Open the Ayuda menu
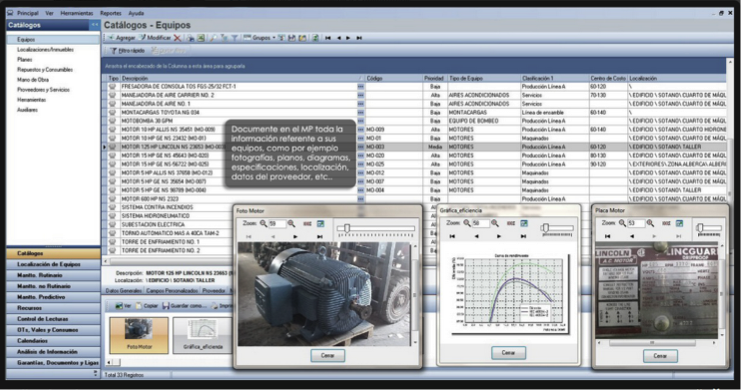The height and width of the screenshot is (390, 741). click(136, 13)
